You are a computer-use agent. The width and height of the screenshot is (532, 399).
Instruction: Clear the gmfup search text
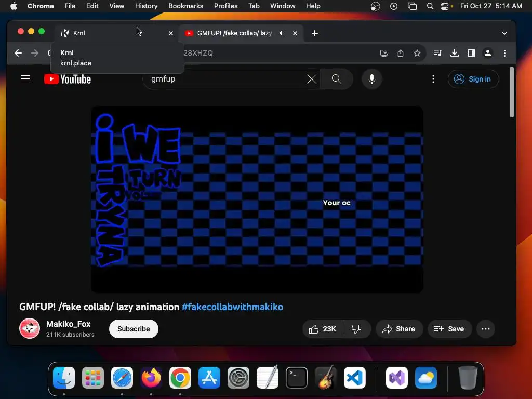tap(312, 79)
